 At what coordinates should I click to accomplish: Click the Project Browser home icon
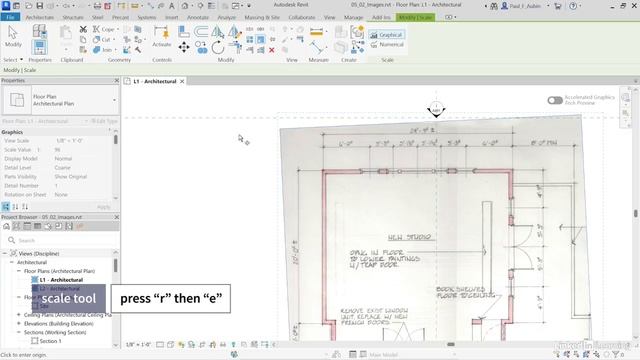(6, 227)
